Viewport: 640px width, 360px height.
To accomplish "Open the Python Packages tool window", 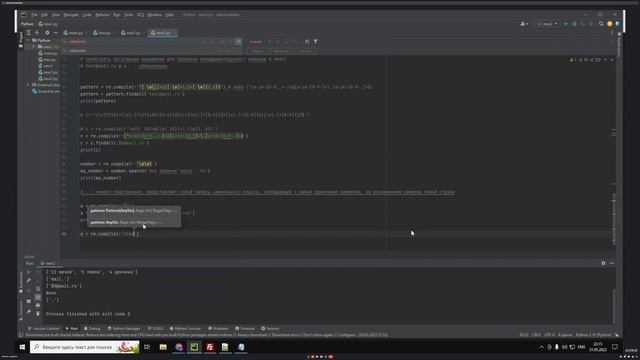I will tap(124, 329).
